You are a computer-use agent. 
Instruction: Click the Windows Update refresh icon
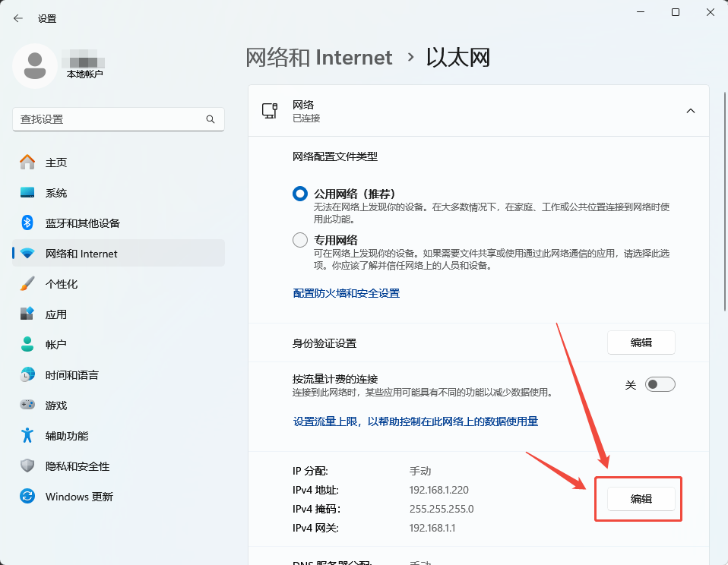point(27,496)
